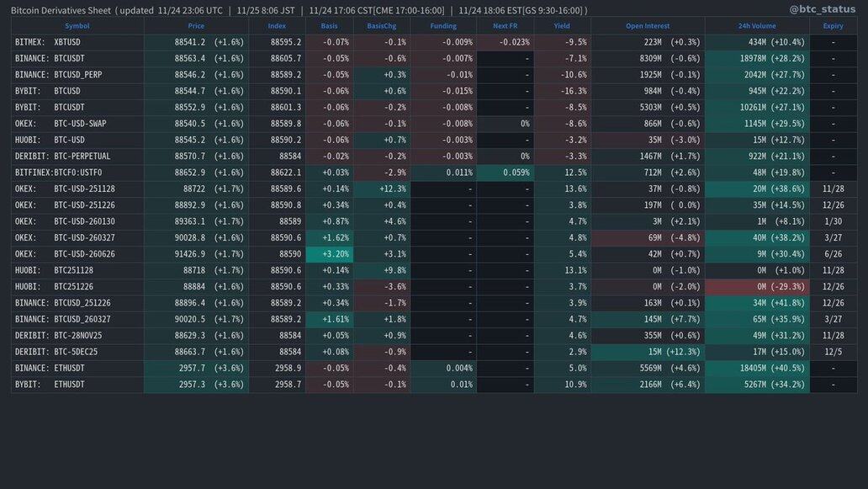Screen dimensions: 868x489
Task: Sort by the Symbol column header
Action: click(x=77, y=26)
